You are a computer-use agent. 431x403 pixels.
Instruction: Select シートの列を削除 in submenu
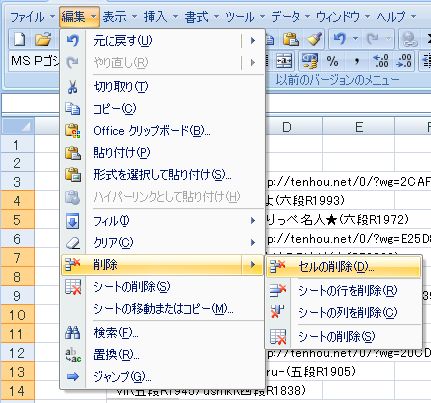pyautogui.click(x=343, y=313)
